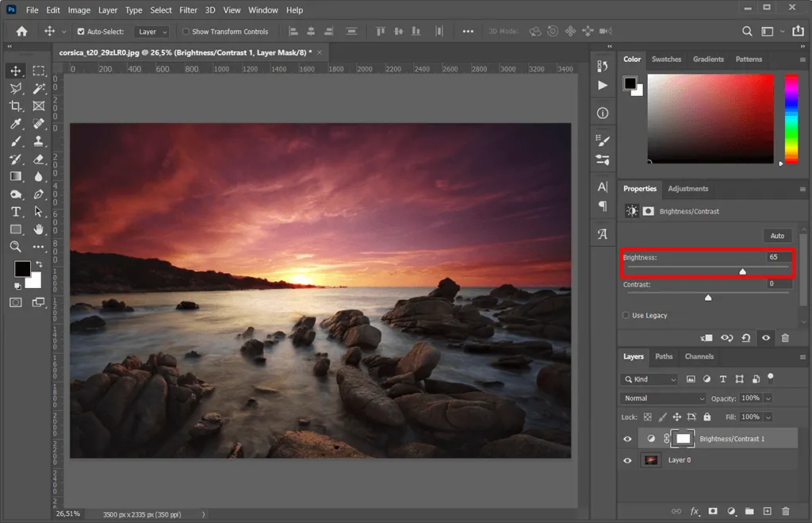Select the Move tool
Screen dimensions: 812x523
pos(16,71)
